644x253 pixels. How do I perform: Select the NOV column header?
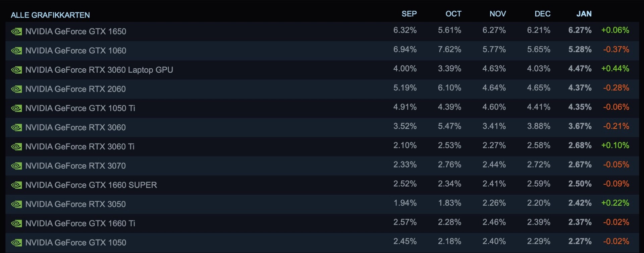[497, 14]
